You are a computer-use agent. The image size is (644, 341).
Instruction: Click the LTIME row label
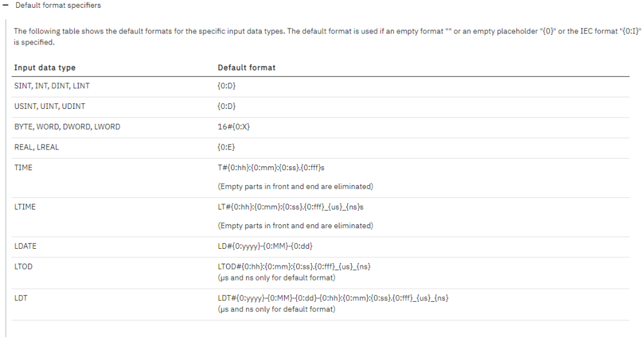24,207
